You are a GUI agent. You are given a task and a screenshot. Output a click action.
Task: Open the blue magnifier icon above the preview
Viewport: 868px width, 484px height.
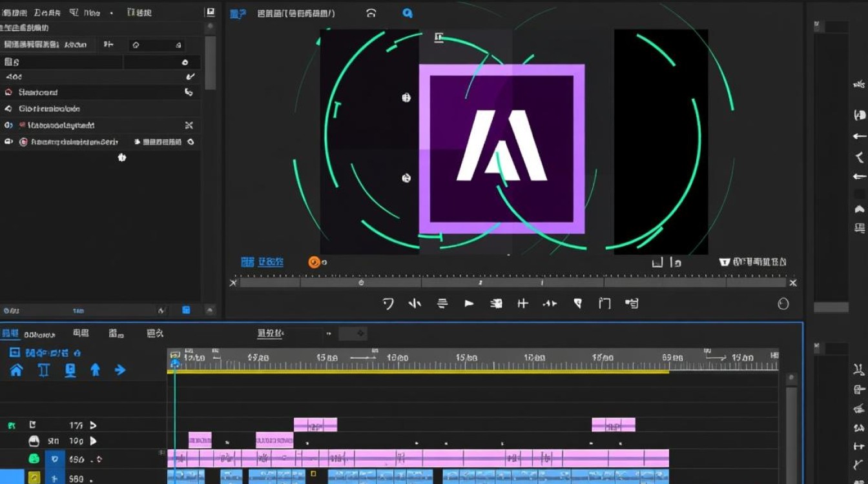[x=408, y=13]
